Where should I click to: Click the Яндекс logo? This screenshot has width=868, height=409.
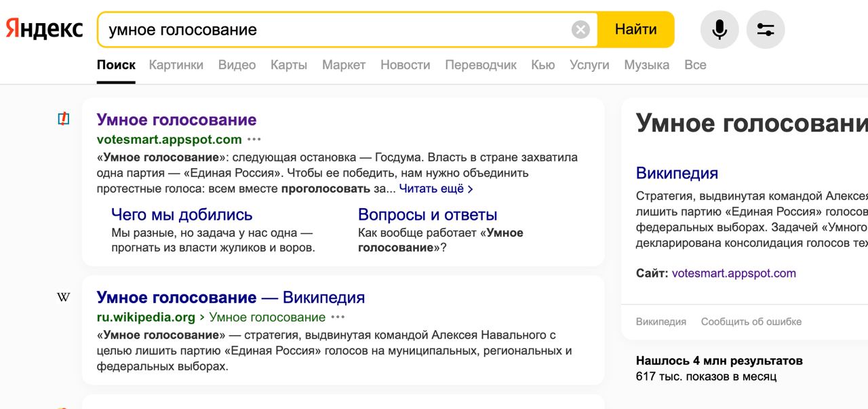point(45,29)
